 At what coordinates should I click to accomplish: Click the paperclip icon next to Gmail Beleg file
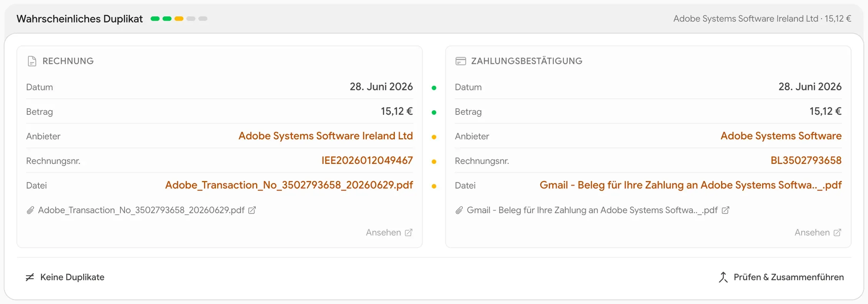coord(459,210)
